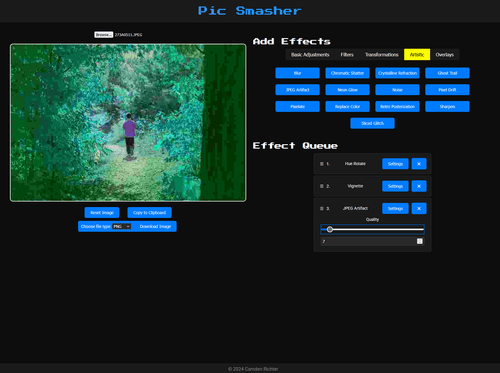The width and height of the screenshot is (500, 373).
Task: Add the Neon Glow effect
Action: click(347, 90)
